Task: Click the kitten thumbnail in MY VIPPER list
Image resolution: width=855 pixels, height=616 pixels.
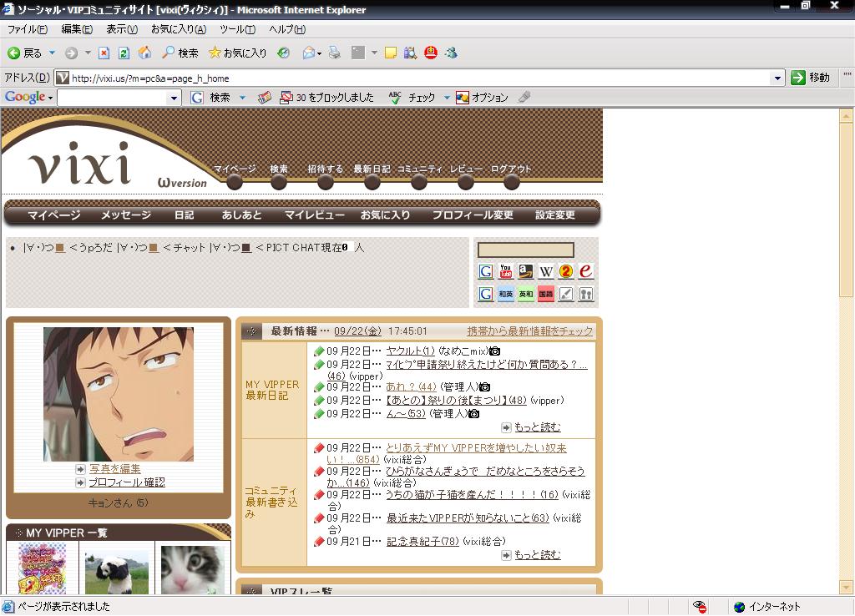Action: point(193,569)
